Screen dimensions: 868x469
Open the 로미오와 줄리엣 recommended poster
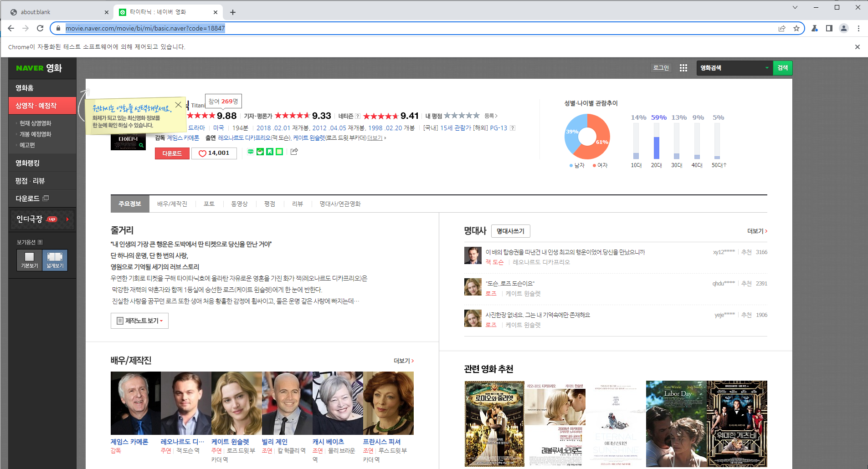click(494, 424)
